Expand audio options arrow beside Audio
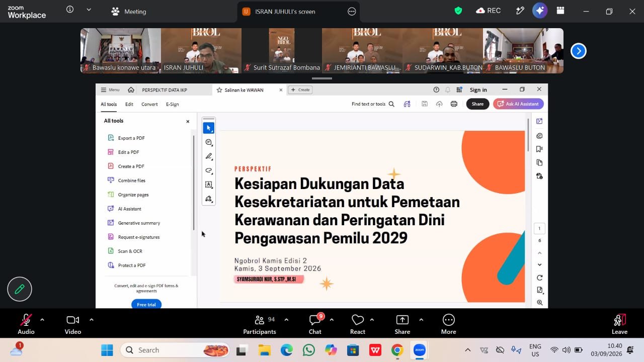The image size is (644, 362). (x=42, y=319)
